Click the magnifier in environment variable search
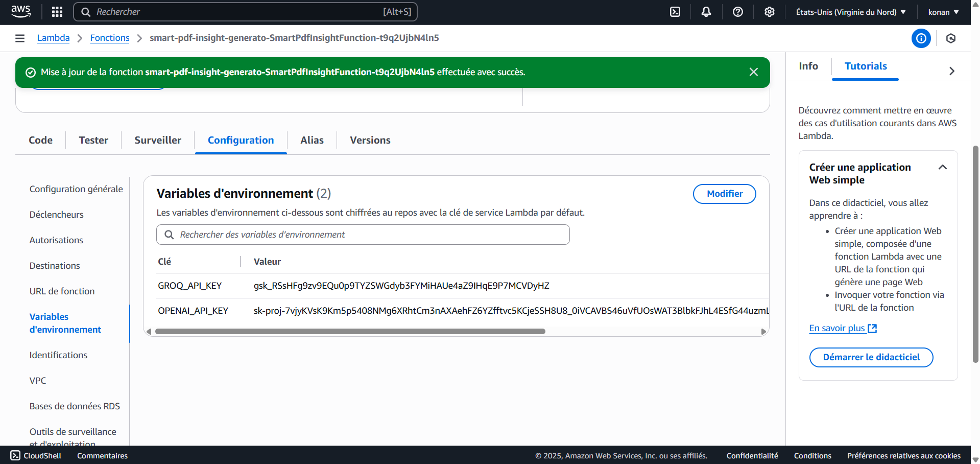Screen dimensions: 980x464 tap(169, 235)
